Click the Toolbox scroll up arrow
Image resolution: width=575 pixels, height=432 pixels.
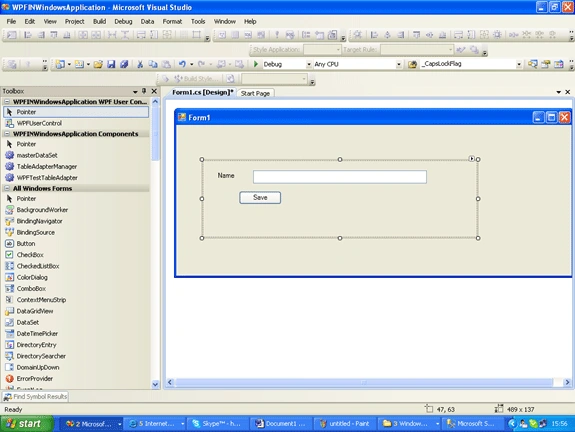click(x=155, y=102)
